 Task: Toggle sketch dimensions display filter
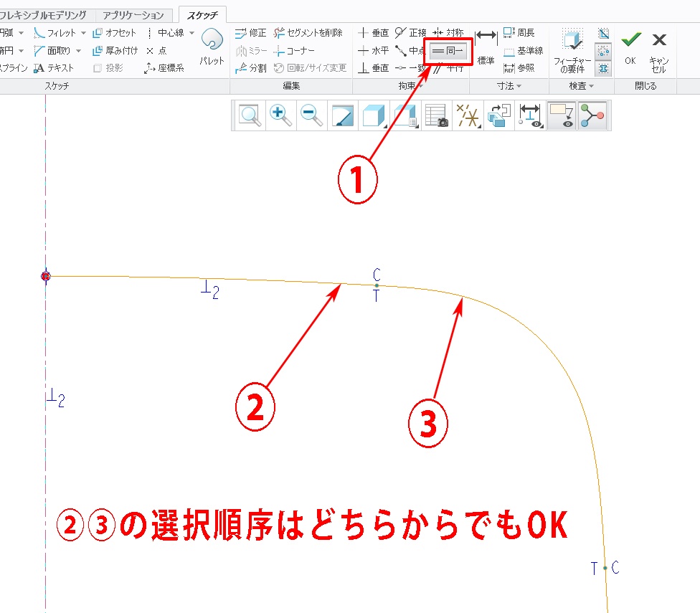tap(531, 115)
